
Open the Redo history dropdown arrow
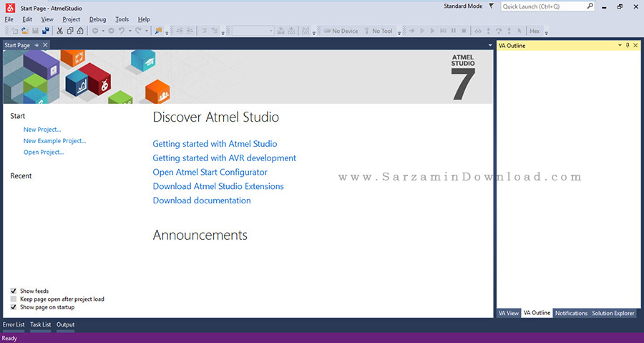(x=146, y=31)
